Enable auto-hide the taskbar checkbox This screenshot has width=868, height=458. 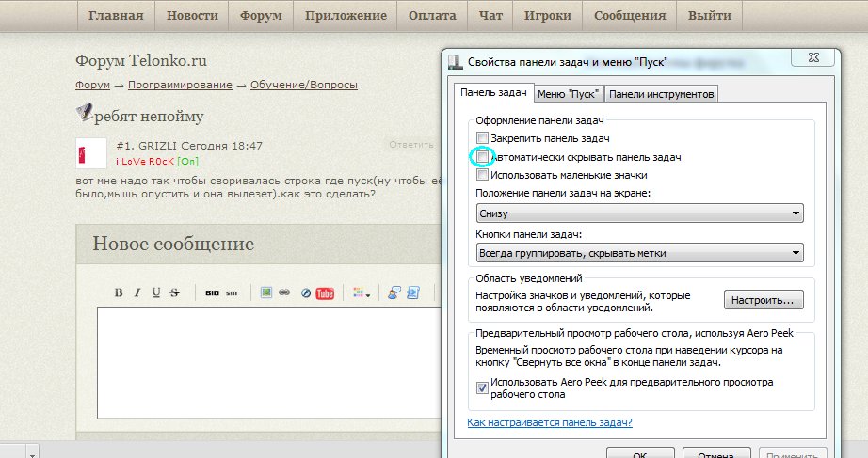(x=482, y=157)
